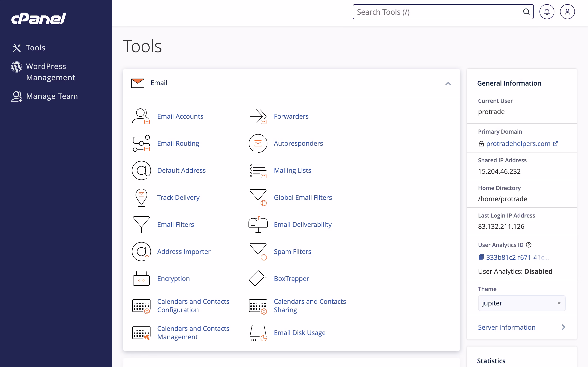The height and width of the screenshot is (367, 588).
Task: Click Calendars and Contacts Management icon
Action: tap(141, 333)
